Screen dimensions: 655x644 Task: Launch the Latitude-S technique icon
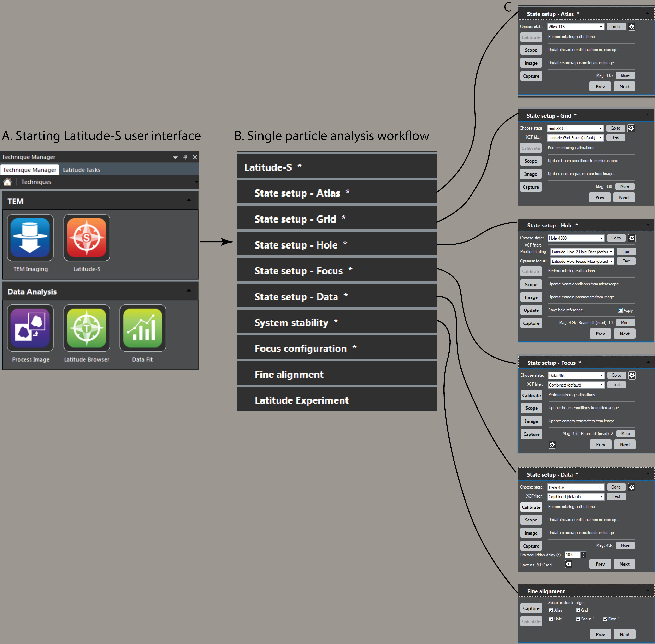point(87,237)
